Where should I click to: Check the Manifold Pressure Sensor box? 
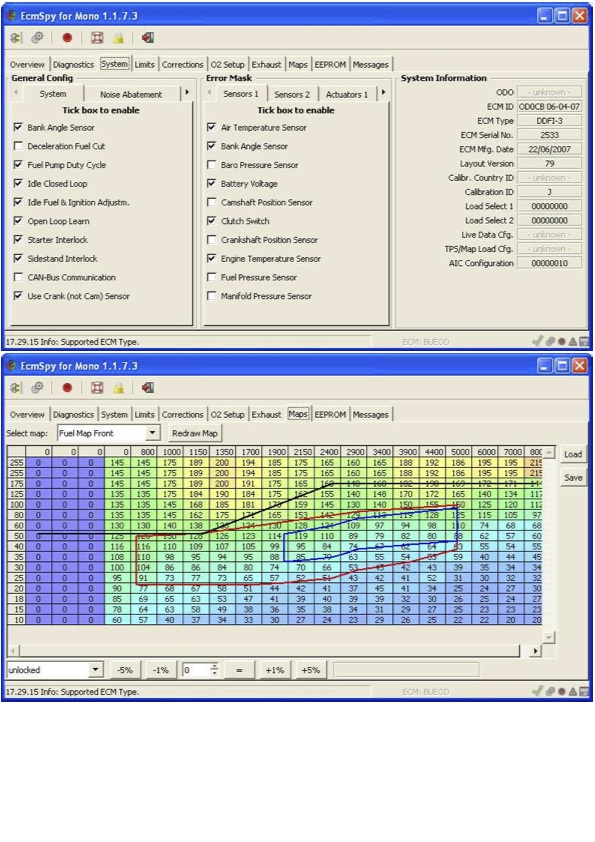pyautogui.click(x=212, y=296)
